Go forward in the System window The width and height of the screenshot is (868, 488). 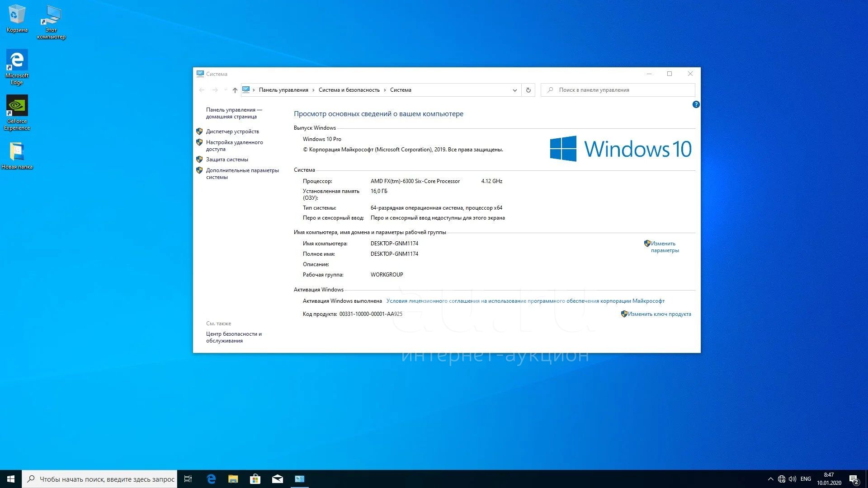[215, 90]
